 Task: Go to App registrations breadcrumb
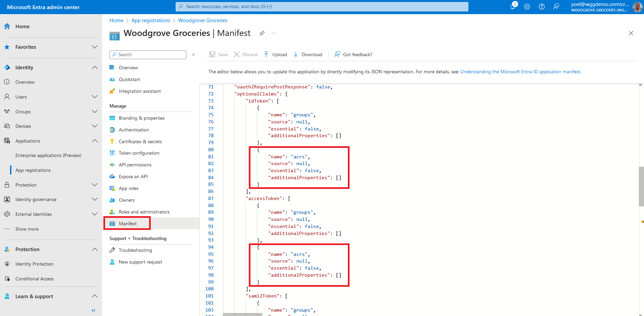point(150,21)
